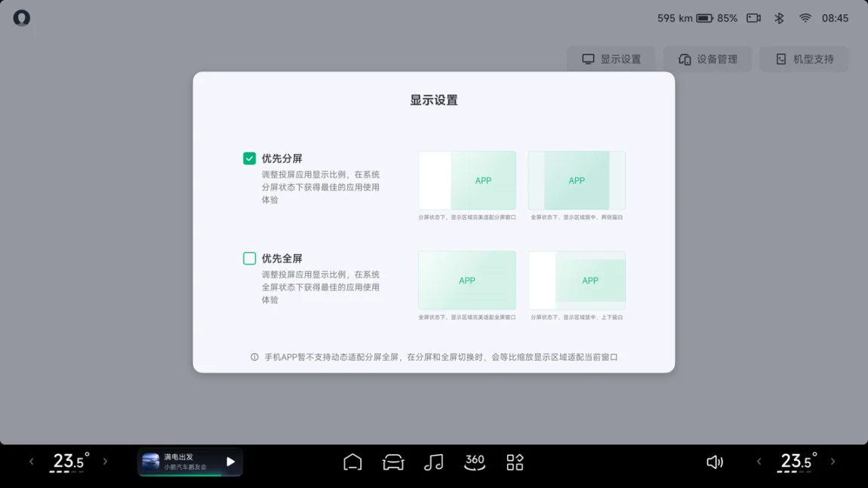Open the vehicle controls car icon
This screenshot has height=488, width=868.
pos(393,462)
